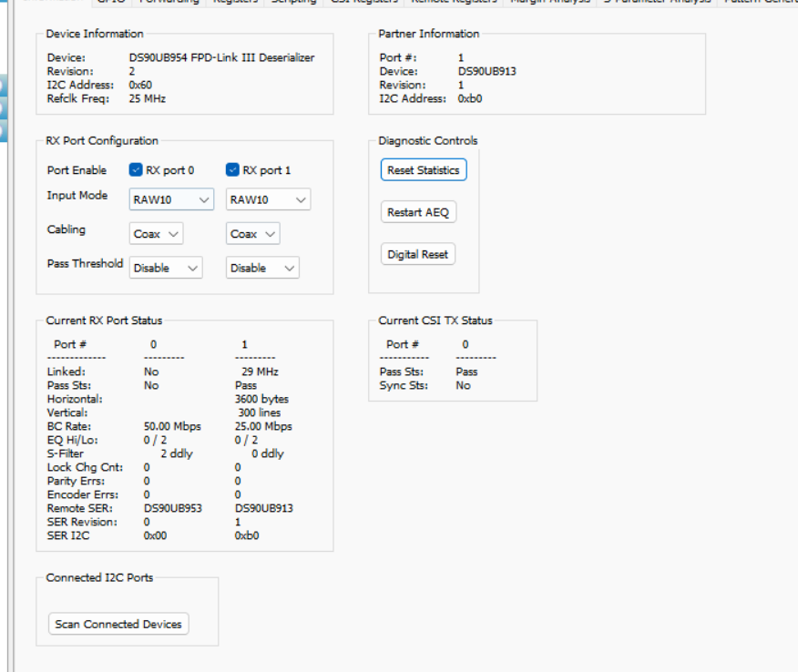This screenshot has width=798, height=672.
Task: Select the device I2C address 0x60
Action: click(x=140, y=85)
